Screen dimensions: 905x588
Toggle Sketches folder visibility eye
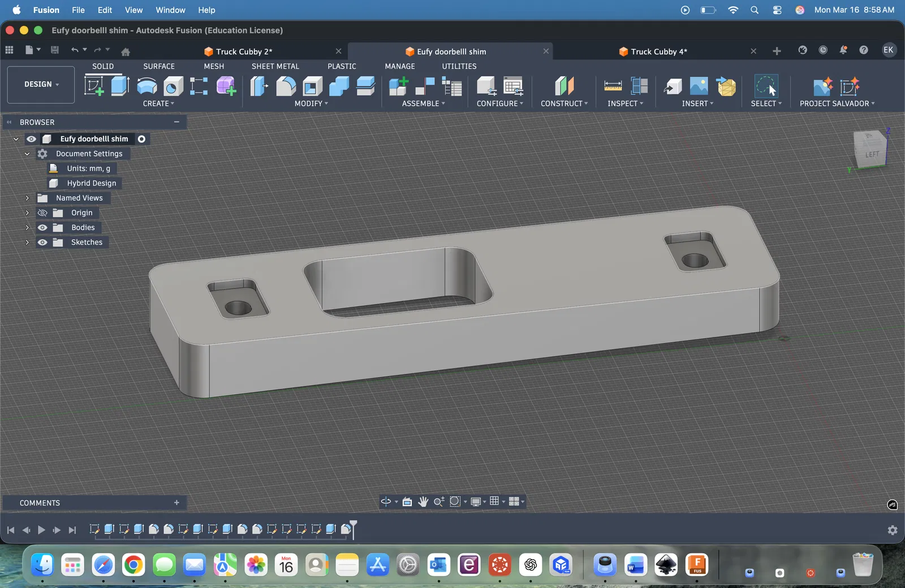(42, 242)
